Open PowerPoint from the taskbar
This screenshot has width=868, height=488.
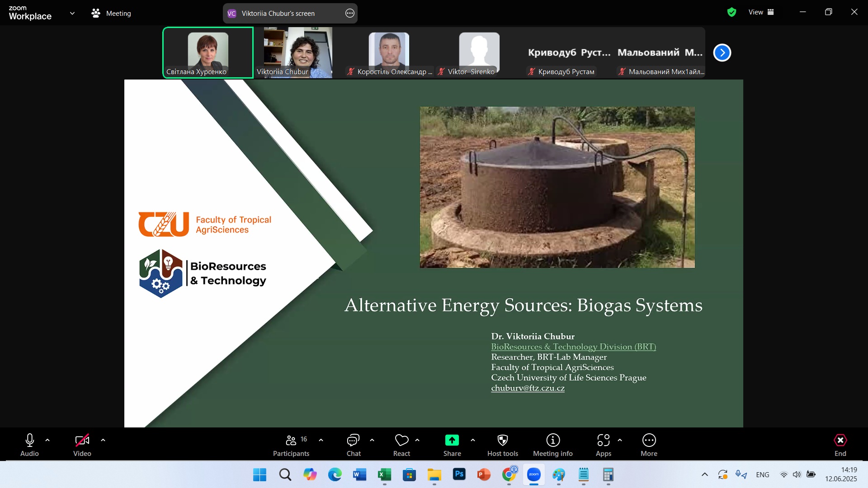484,475
